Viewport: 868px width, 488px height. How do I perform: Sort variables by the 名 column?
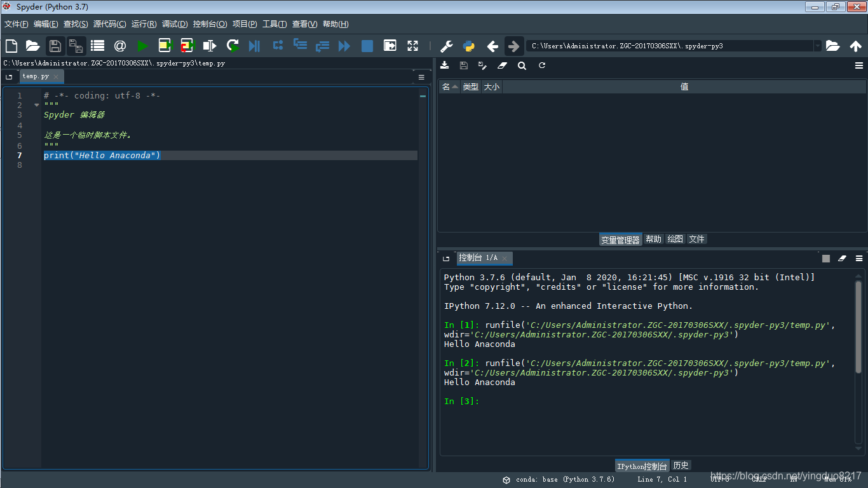450,87
